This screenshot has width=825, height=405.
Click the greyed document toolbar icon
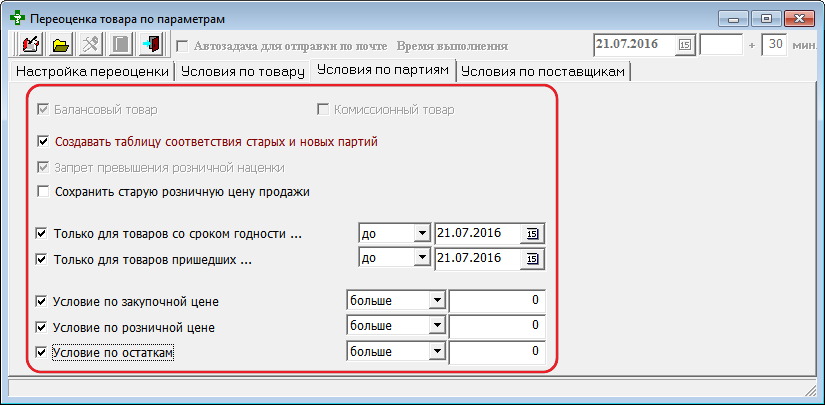point(122,45)
